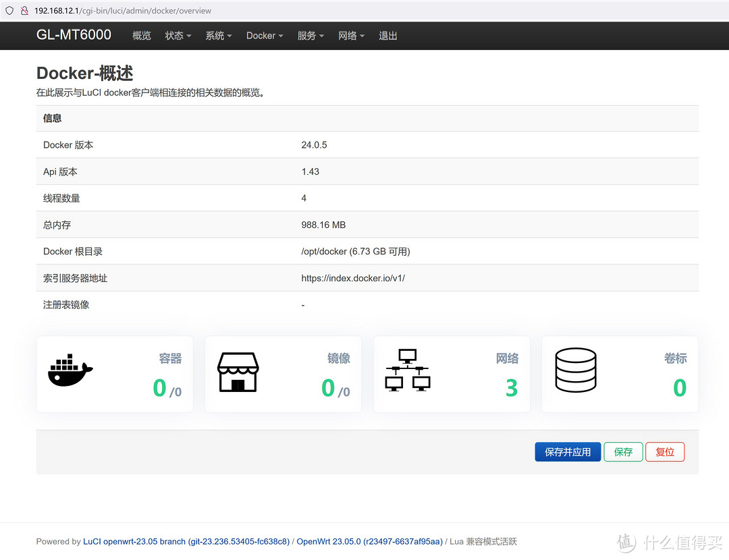The image size is (729, 560).
Task: Select the https://index.docker.io/v1/ address text
Action: coord(353,278)
